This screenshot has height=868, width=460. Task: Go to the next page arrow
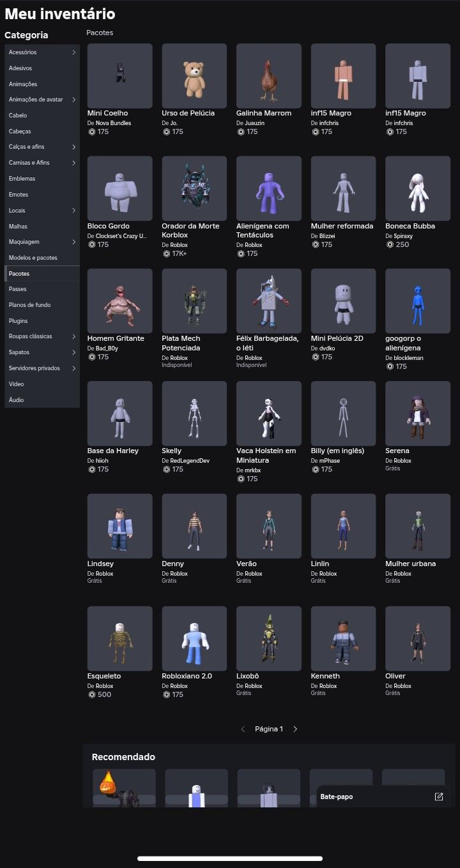coord(295,729)
